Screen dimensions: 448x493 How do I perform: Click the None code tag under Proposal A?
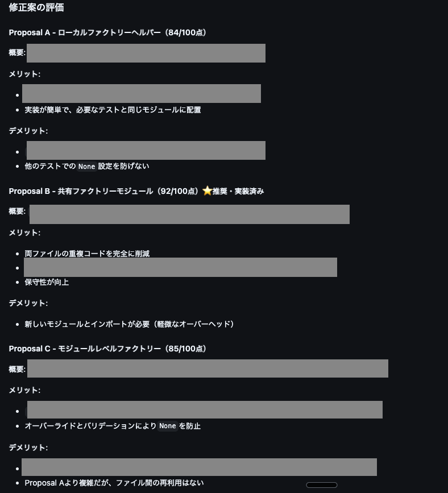pyautogui.click(x=86, y=167)
